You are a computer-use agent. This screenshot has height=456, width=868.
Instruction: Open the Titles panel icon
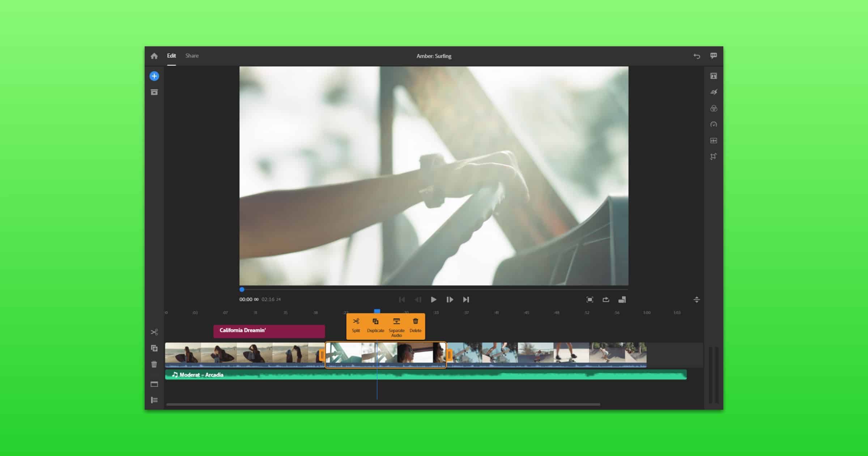coord(714,76)
